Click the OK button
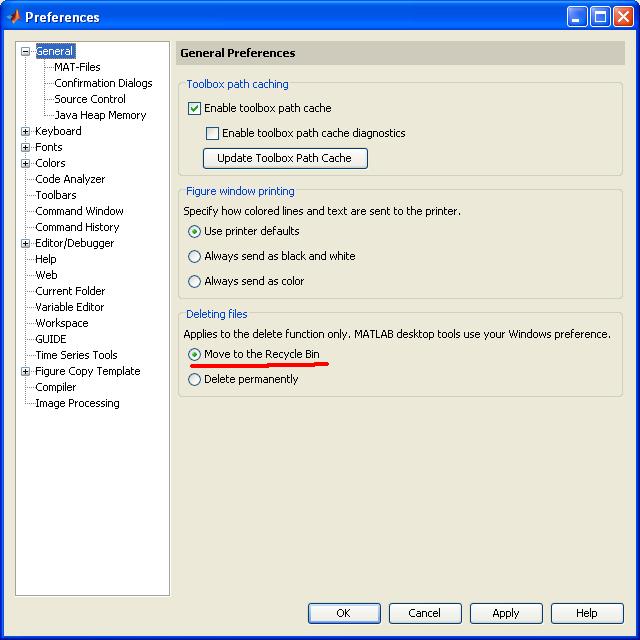 click(343, 613)
